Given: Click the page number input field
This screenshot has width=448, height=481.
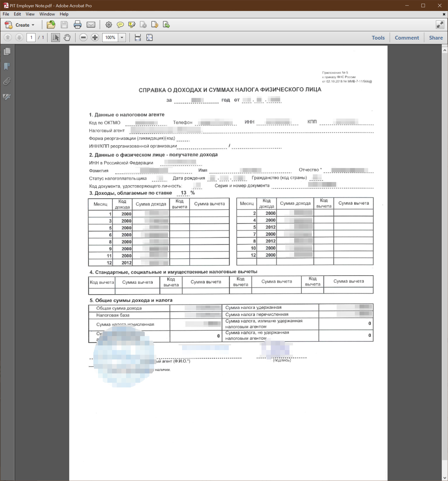Looking at the screenshot, I should click(31, 38).
